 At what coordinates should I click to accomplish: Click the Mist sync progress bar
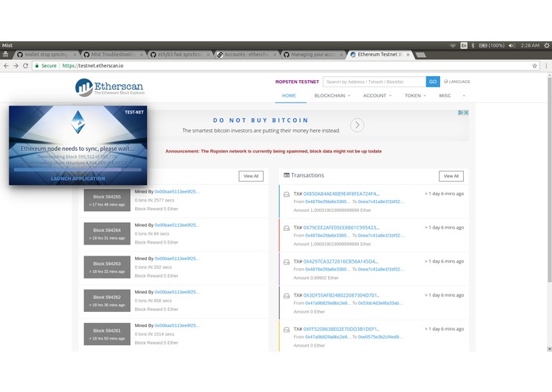78,170
